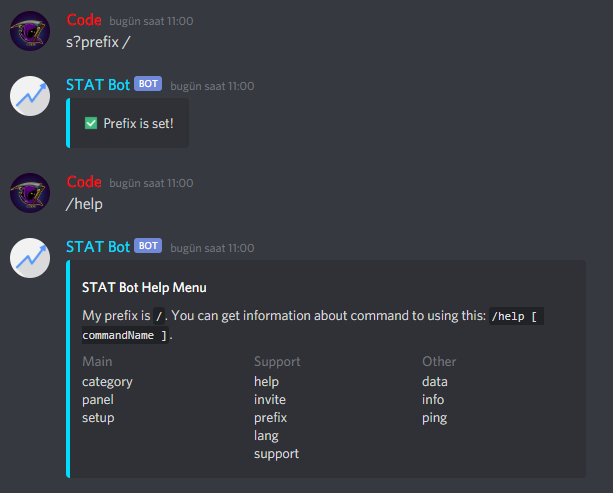The image size is (613, 493).
Task: Click the invite command under Support
Action: click(270, 399)
